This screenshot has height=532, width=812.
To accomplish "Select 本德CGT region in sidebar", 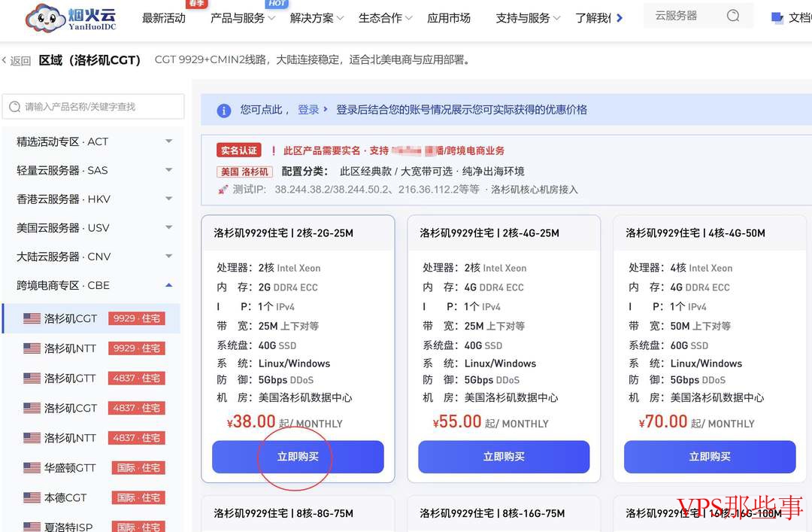I will (92, 498).
